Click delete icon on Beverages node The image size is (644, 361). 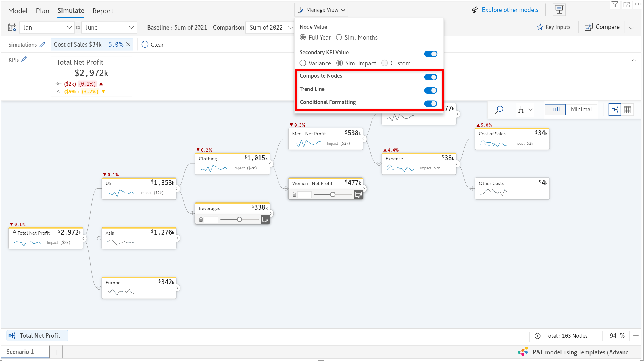click(201, 219)
